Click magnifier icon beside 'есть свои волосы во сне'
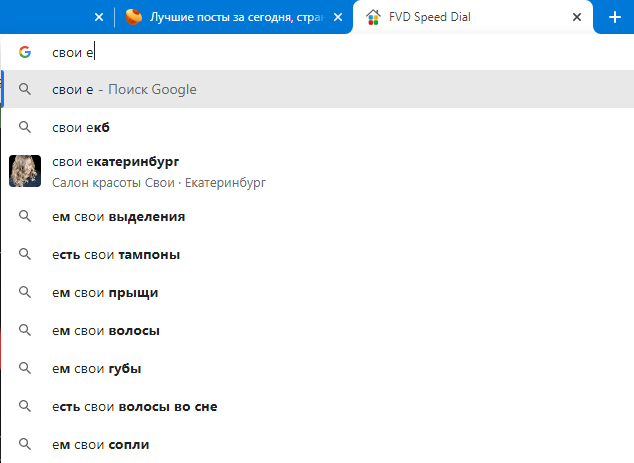Screen dimensions: 634x463 (x=25, y=406)
